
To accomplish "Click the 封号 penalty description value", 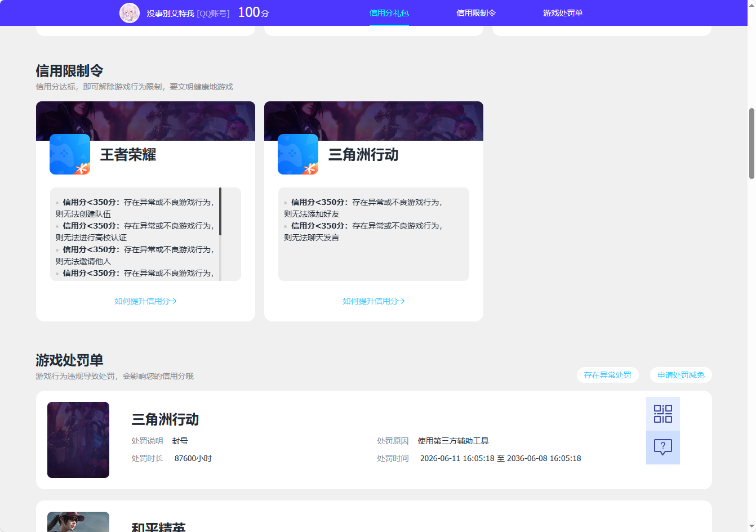I will 180,441.
